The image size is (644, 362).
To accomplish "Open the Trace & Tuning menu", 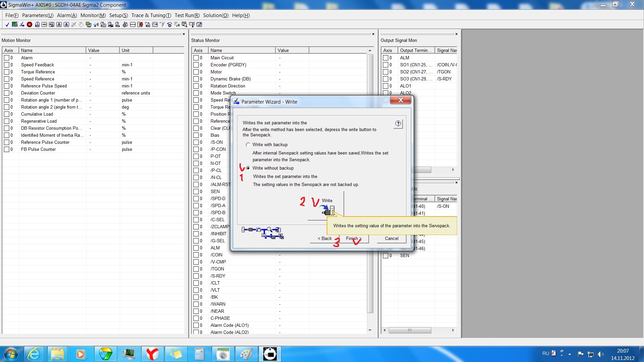I will (151, 15).
